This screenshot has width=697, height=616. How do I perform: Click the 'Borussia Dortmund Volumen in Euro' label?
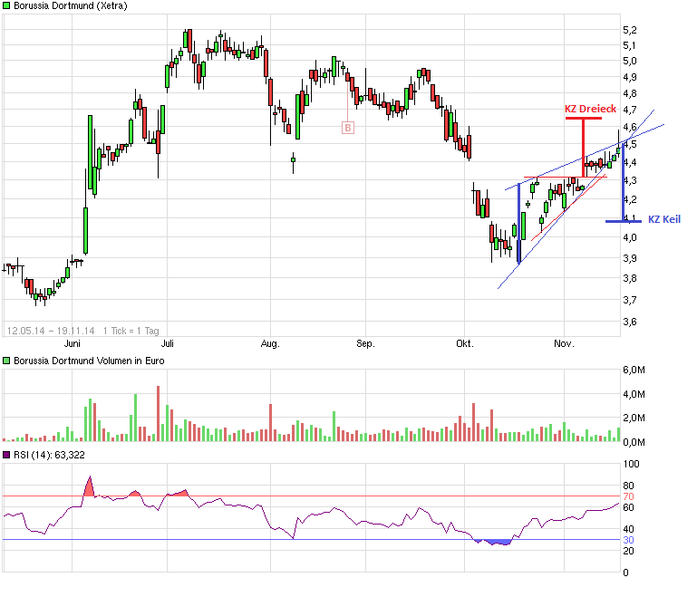point(89,361)
